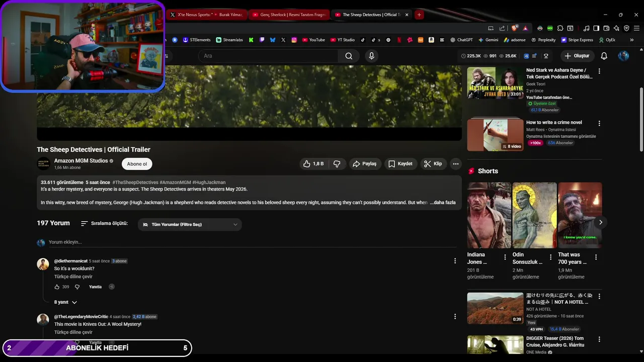This screenshot has width=644, height=362.
Task: Open the Twitch bookmark icon
Action: (x=262, y=40)
